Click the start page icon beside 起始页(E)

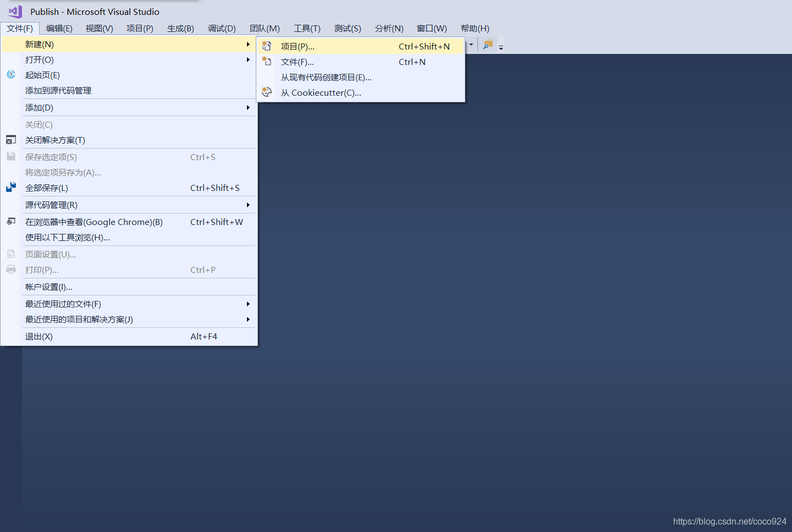click(x=11, y=74)
